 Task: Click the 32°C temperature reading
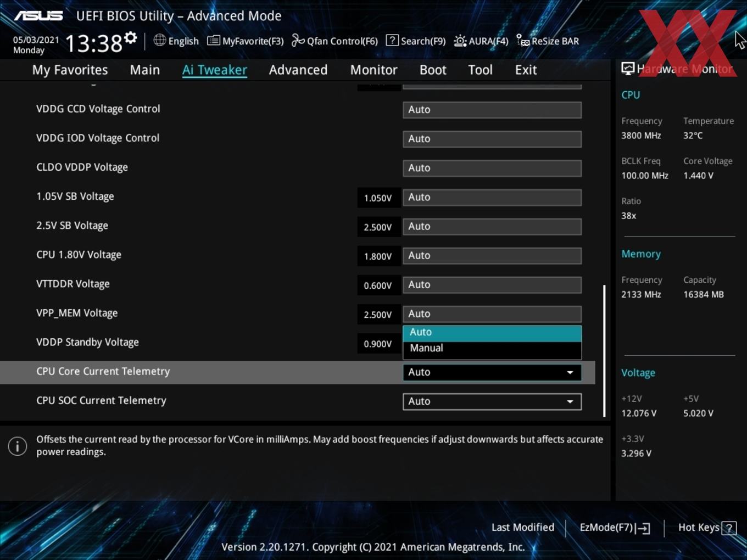click(693, 136)
